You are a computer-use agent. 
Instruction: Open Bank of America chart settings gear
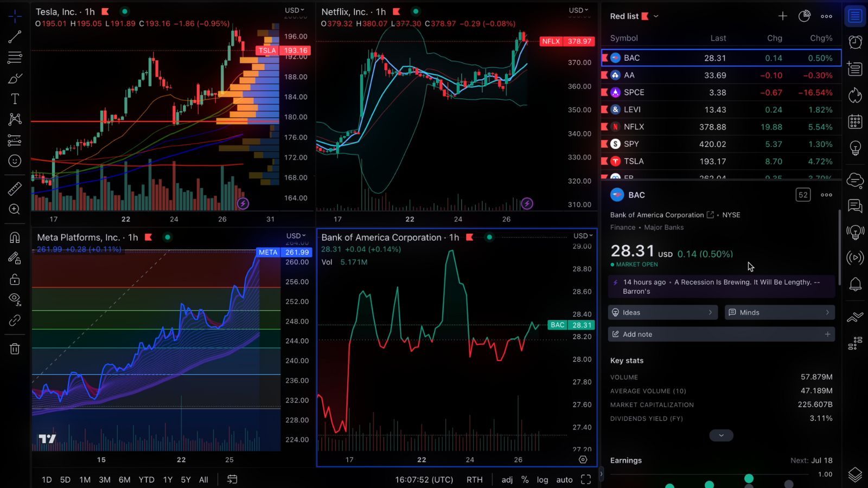point(583,459)
